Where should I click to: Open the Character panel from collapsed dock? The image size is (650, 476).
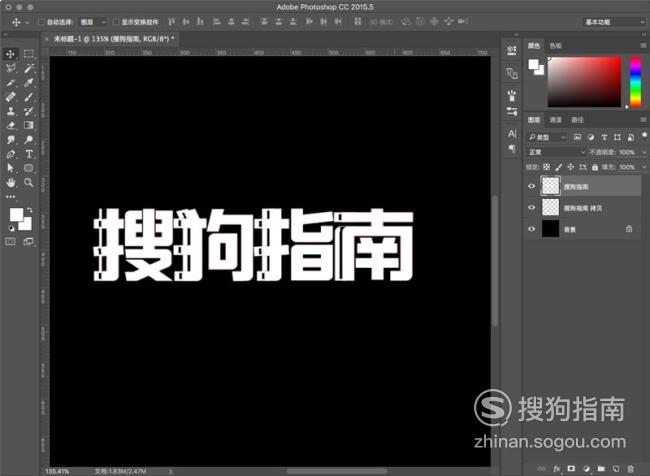(x=512, y=134)
